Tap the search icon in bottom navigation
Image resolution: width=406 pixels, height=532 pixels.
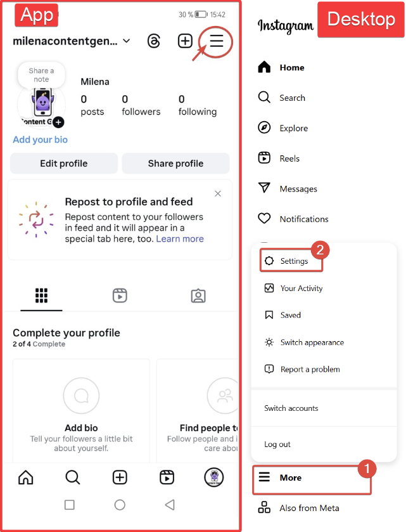(x=73, y=477)
